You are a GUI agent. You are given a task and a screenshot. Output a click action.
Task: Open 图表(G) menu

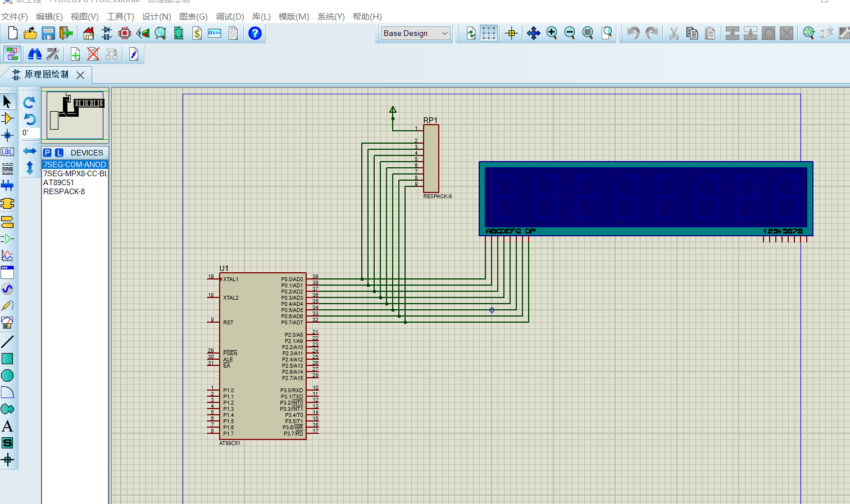tap(193, 17)
